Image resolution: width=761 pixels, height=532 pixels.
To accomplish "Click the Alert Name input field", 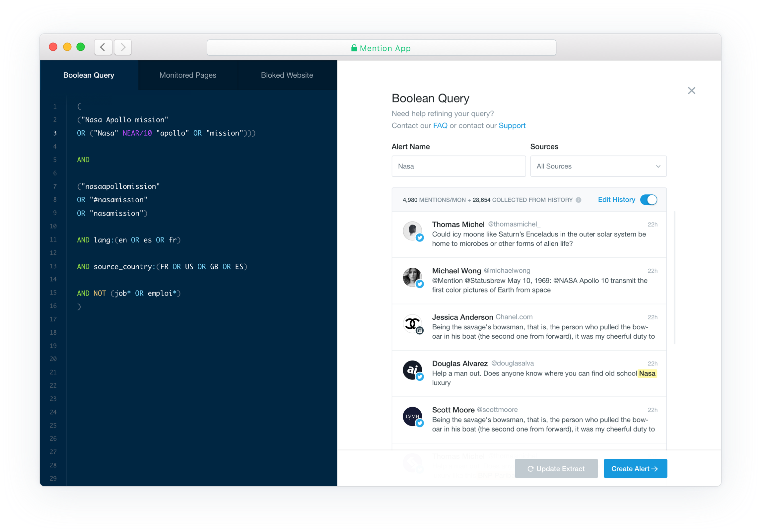I will [x=458, y=166].
